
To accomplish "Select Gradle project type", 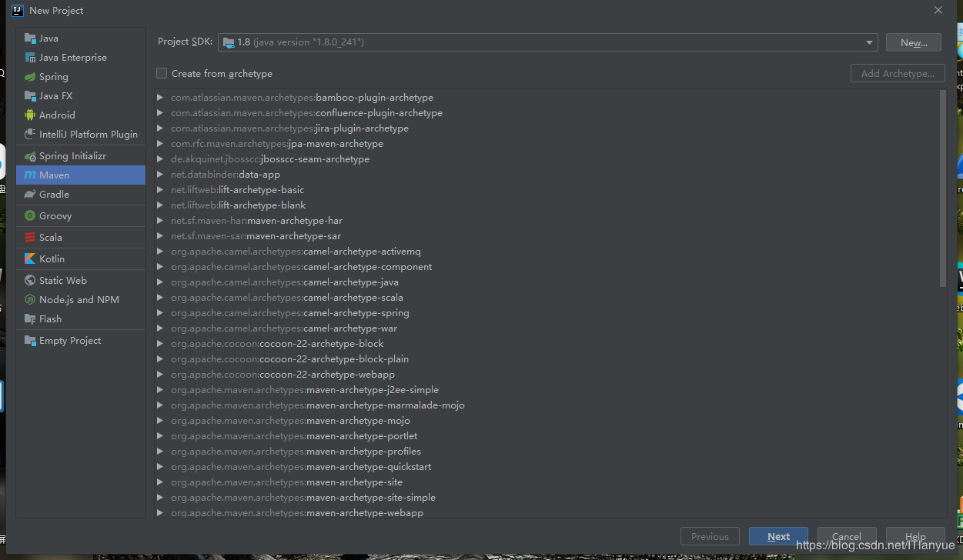I will click(81, 195).
